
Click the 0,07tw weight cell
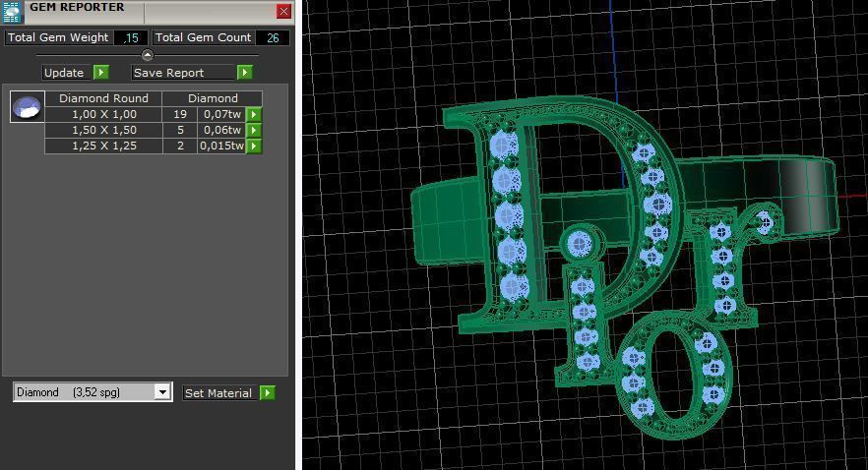coord(221,114)
